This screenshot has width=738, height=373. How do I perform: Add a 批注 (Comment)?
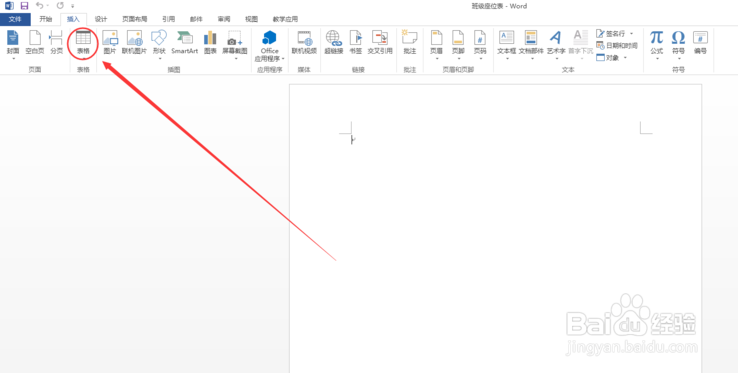[x=410, y=42]
